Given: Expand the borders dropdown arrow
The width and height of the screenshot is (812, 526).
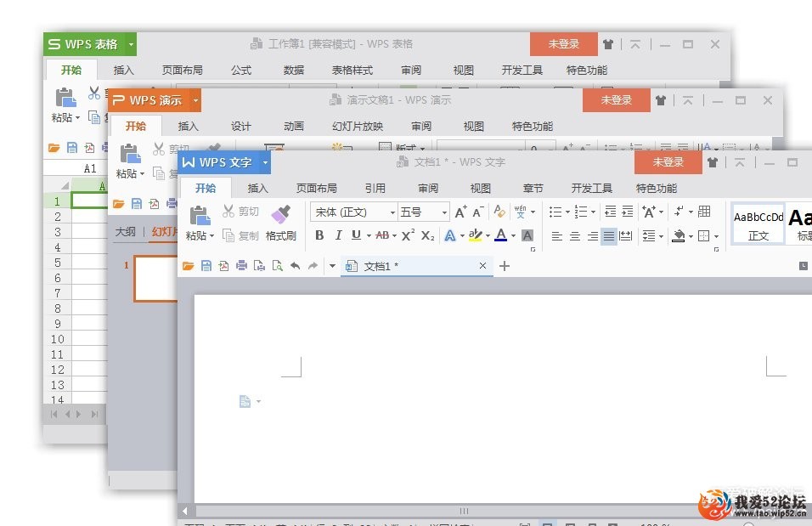Looking at the screenshot, I should [x=716, y=236].
